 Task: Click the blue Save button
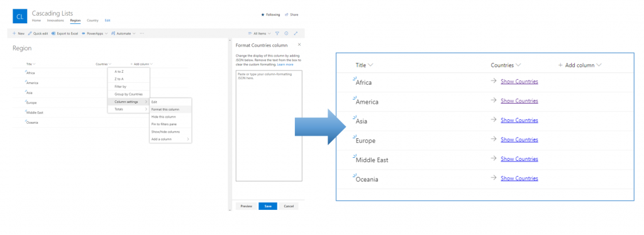coord(268,206)
